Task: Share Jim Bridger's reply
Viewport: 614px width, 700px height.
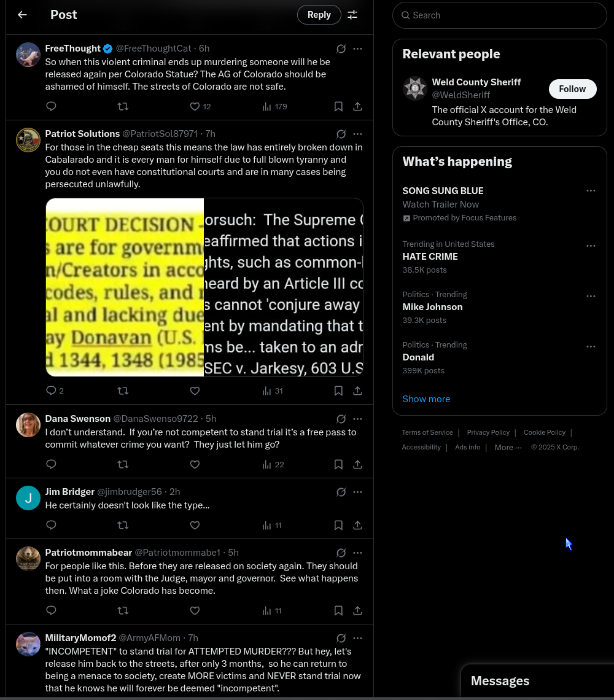Action: pyautogui.click(x=357, y=525)
